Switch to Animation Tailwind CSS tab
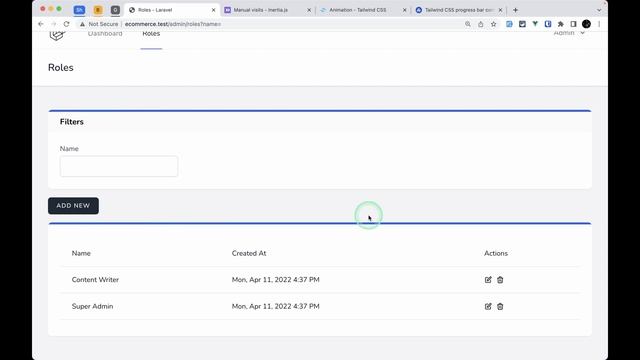Screen dimensions: 640x360 click(362, 10)
